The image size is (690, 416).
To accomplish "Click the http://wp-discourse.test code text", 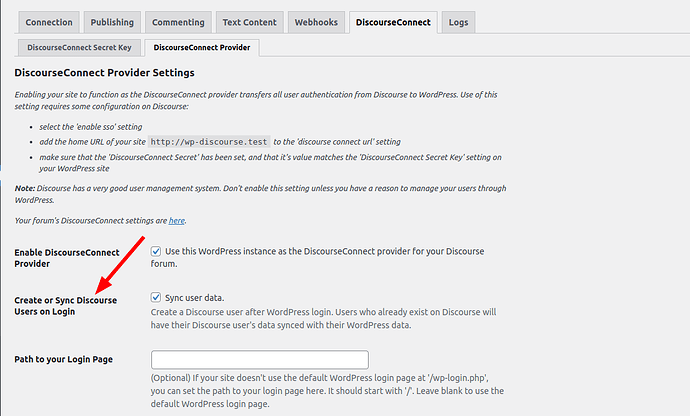I will pyautogui.click(x=209, y=142).
